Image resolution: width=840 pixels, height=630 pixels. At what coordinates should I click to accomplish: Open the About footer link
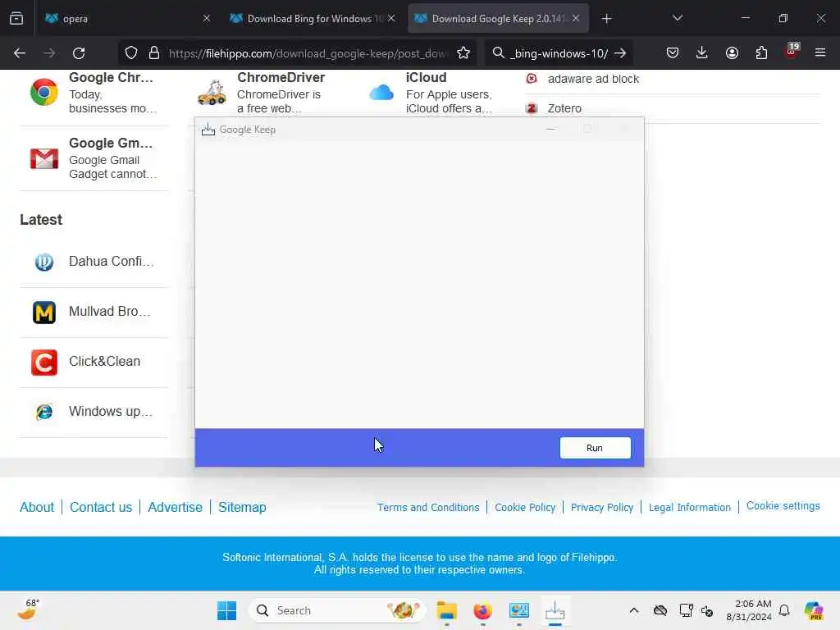click(37, 507)
